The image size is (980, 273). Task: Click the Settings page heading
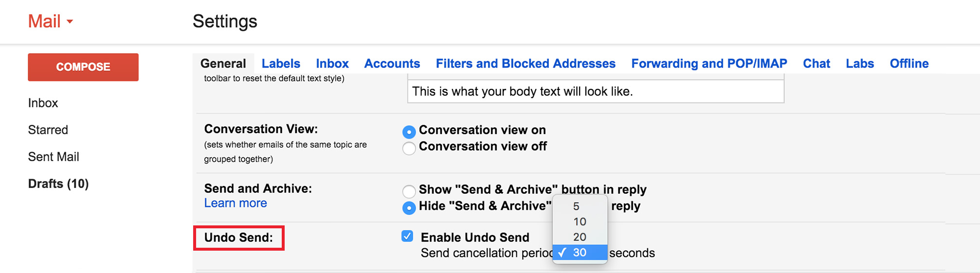pos(225,21)
